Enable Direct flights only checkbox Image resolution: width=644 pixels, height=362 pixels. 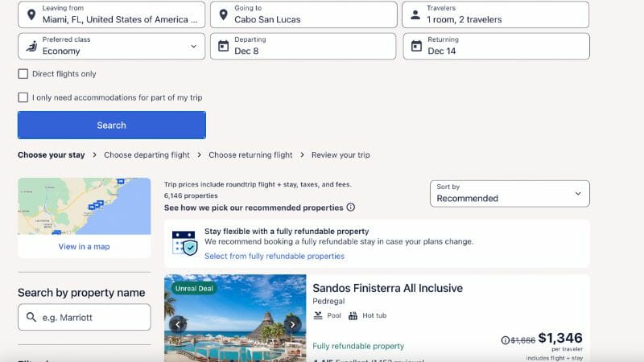tap(23, 74)
